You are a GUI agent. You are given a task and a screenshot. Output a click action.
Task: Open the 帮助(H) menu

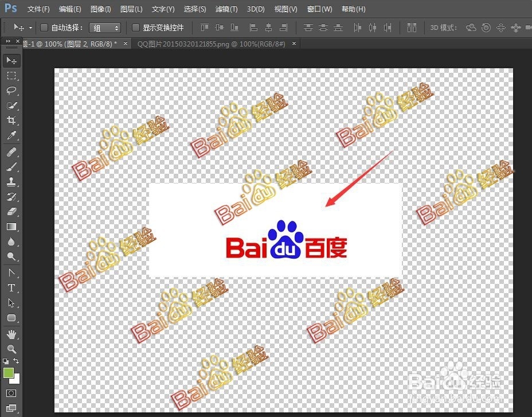pyautogui.click(x=354, y=9)
